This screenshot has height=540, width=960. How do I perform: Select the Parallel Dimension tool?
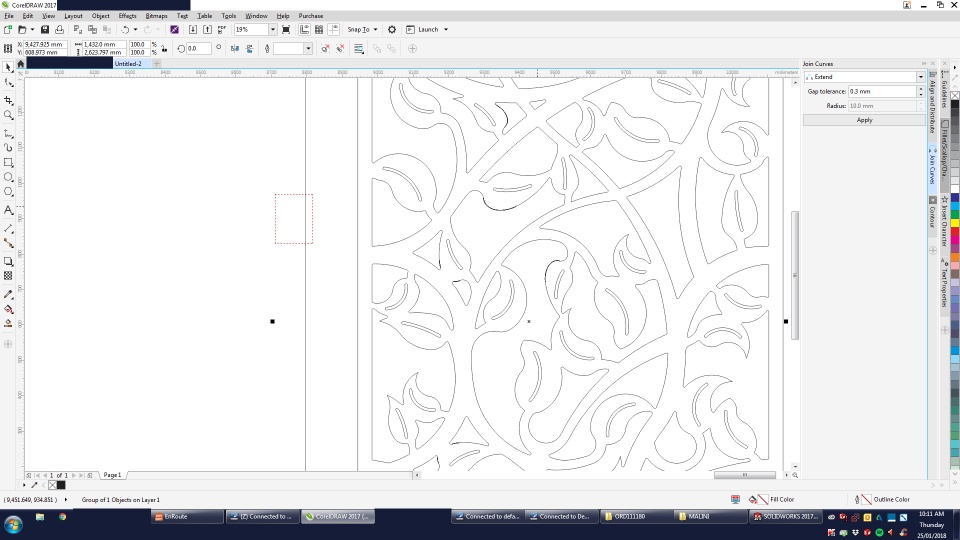[8, 228]
